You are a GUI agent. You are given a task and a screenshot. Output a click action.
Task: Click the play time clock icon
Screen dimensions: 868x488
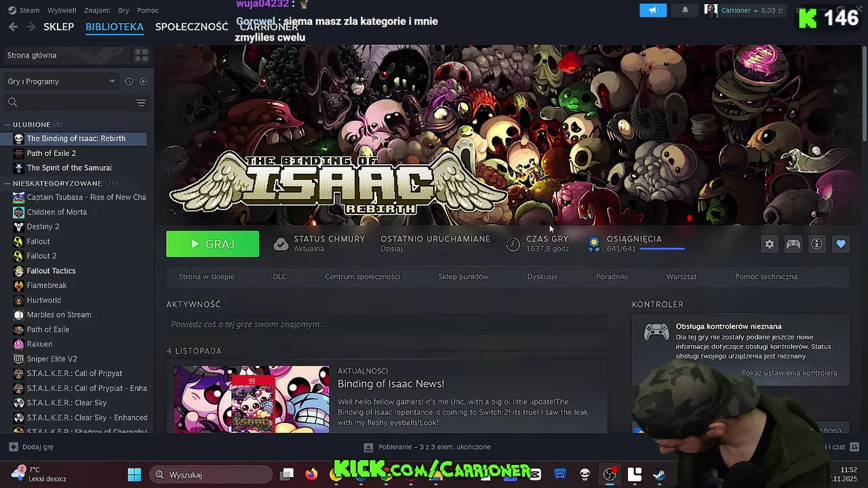[x=513, y=244]
